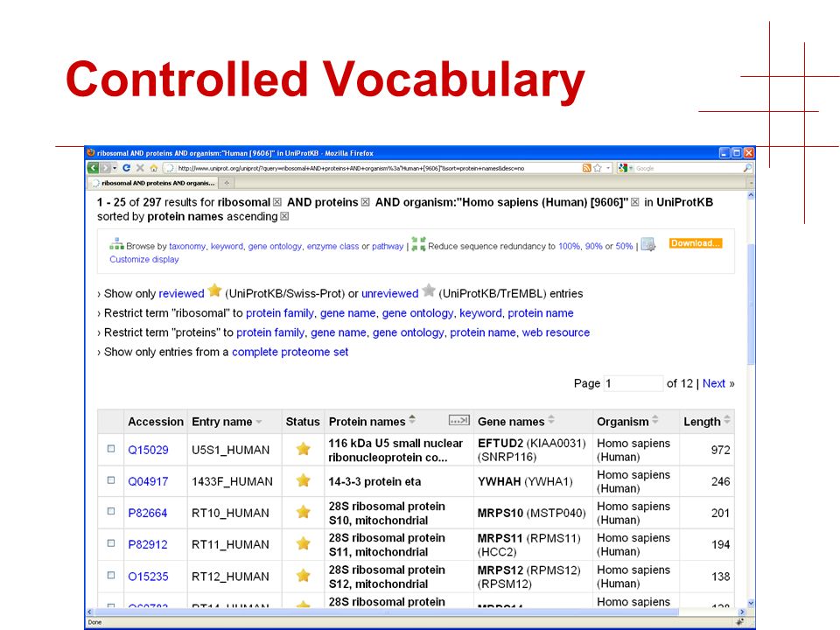Open the back/forward history dropdown arrow

[x=115, y=168]
